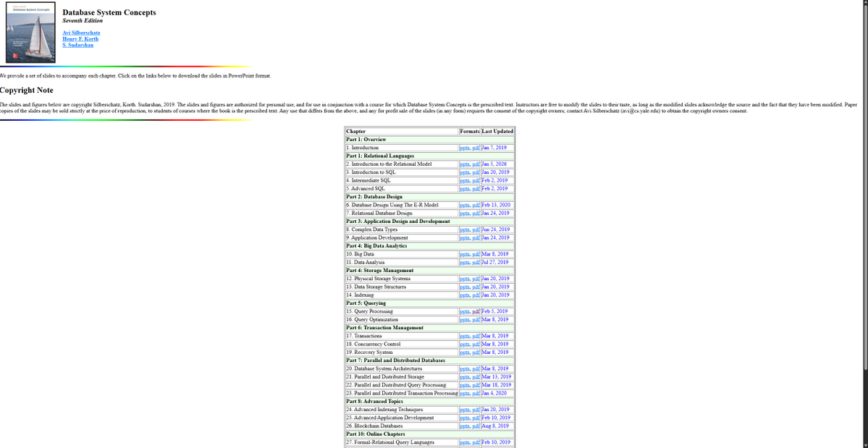
Task: Download pptx for 1. Introduction
Action: (465, 148)
